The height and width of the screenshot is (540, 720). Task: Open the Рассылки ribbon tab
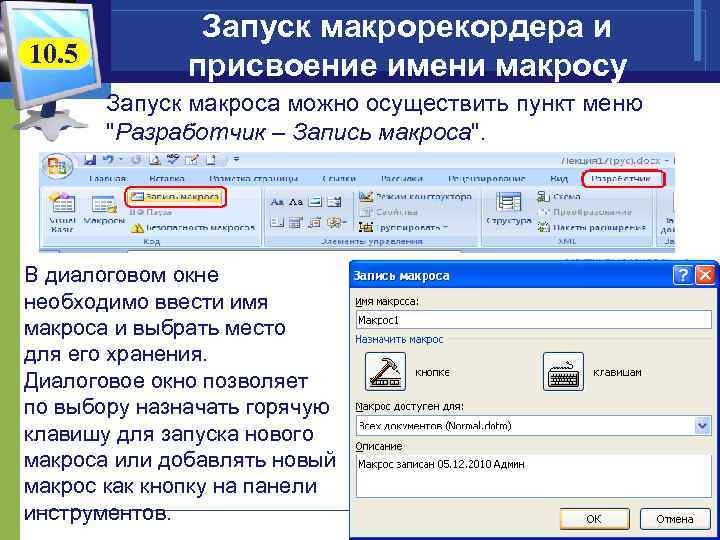click(402, 179)
